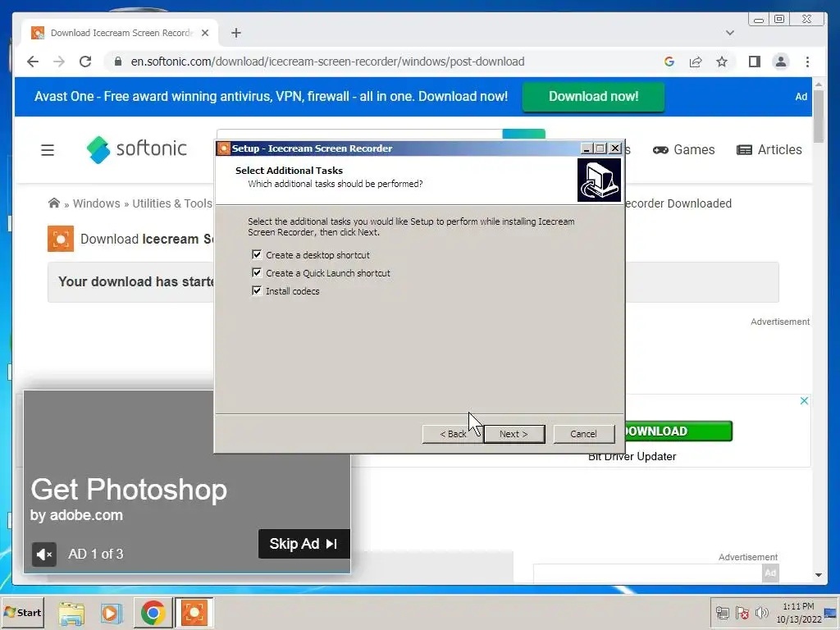Click the Avast Download now! button
Viewport: 840px width, 630px height.
pos(594,97)
